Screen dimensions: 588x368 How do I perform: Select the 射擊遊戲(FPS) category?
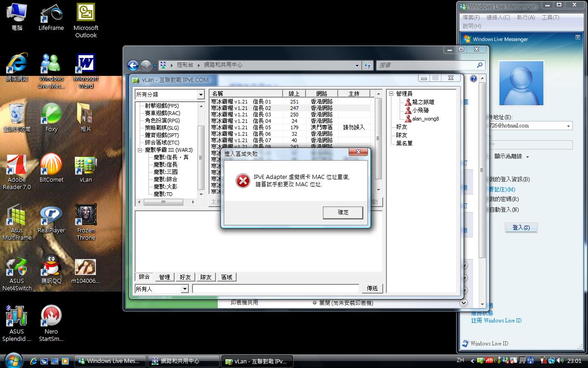tap(162, 106)
